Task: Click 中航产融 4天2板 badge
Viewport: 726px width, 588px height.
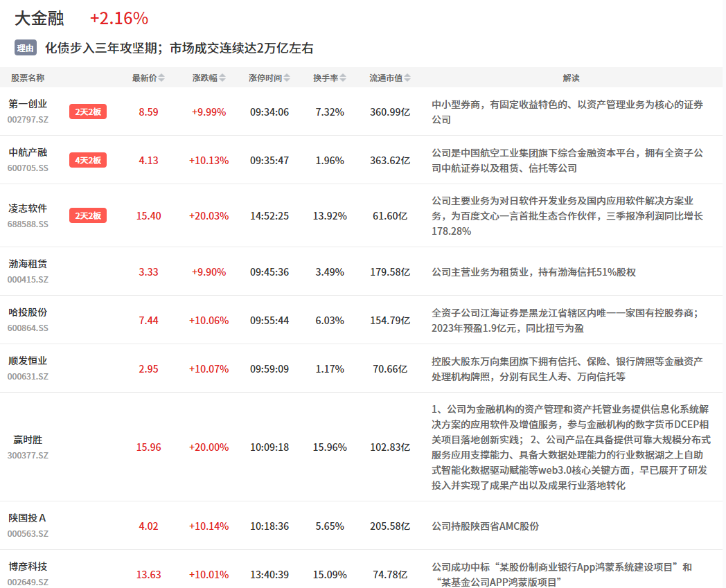Action: tap(88, 160)
